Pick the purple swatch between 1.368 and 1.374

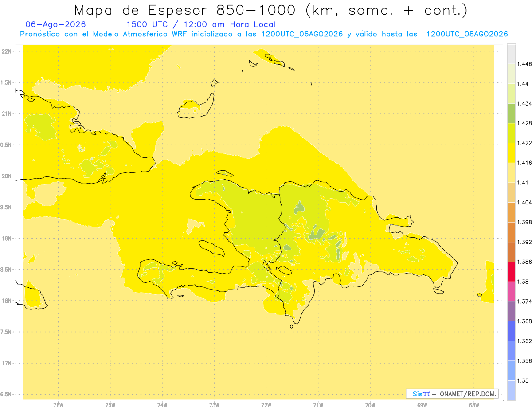(x=511, y=311)
